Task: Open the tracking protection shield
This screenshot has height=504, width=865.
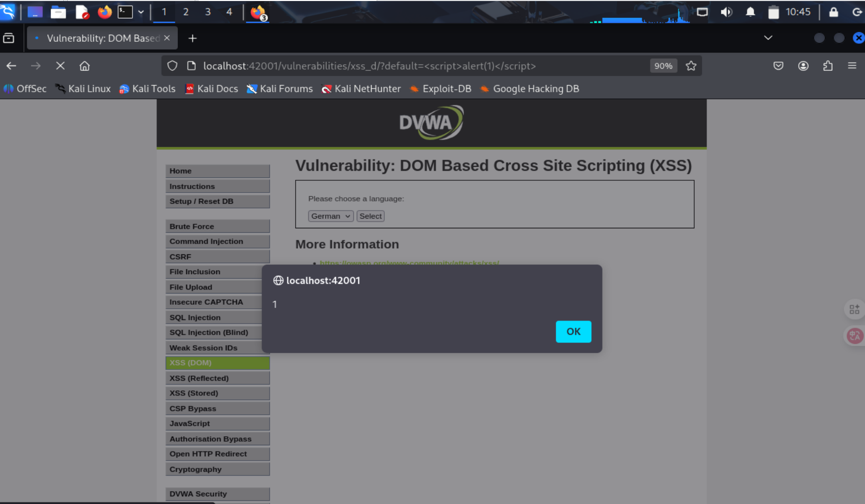Action: point(172,66)
